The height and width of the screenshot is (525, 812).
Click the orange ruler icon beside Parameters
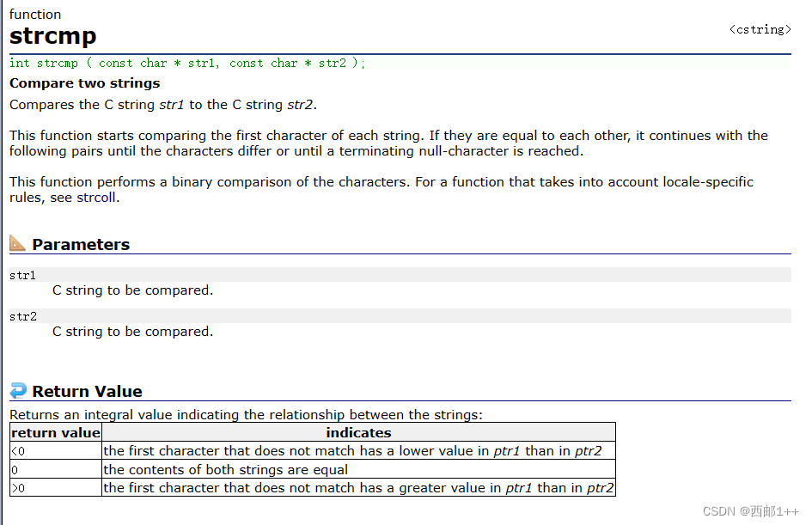[x=17, y=243]
